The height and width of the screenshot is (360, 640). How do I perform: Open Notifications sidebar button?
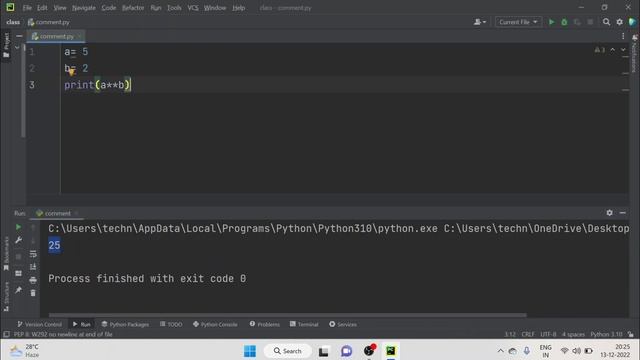634,54
